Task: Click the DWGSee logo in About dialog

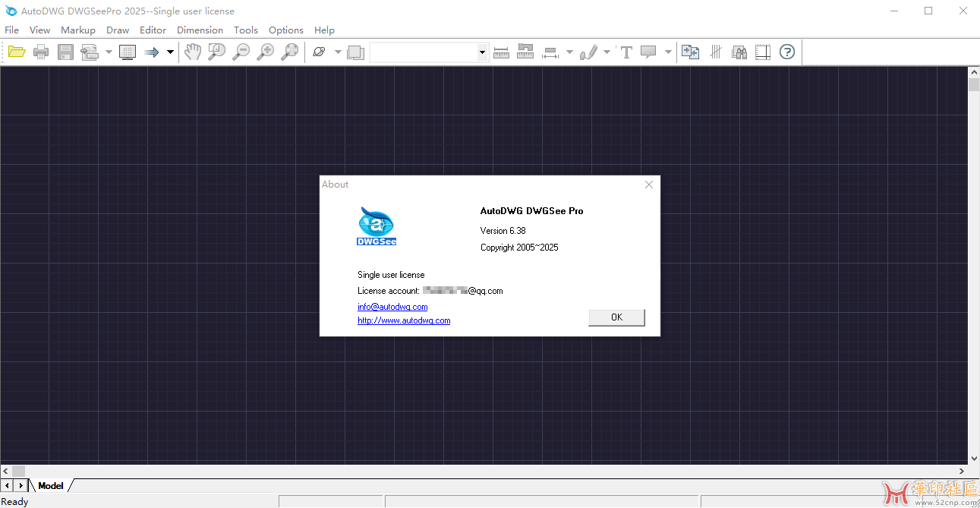Action: coord(377,226)
